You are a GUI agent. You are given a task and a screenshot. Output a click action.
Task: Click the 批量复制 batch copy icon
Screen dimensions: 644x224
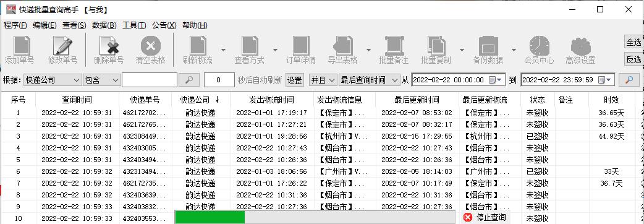pos(436,46)
